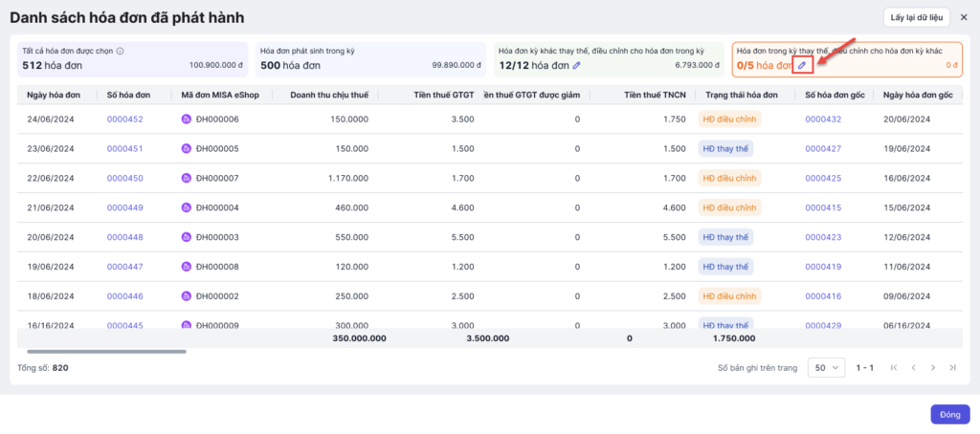Select the Tất cả hóa đơn được chọn card
Screen dimensions: 980x434
click(x=129, y=58)
